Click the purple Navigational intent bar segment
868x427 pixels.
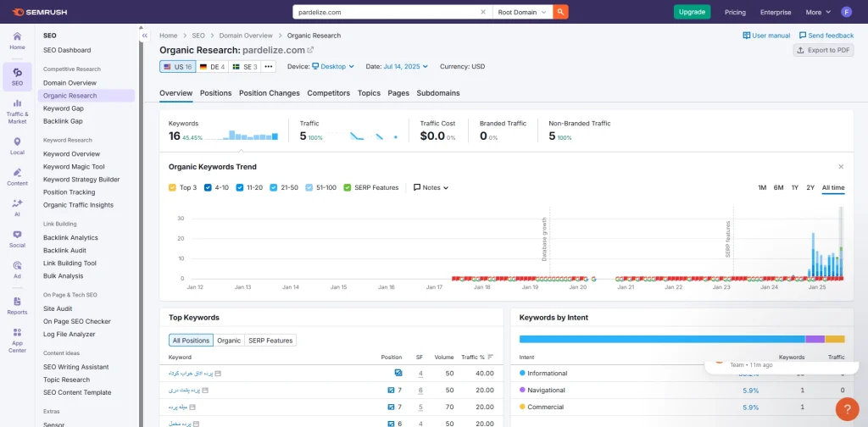pyautogui.click(x=815, y=339)
